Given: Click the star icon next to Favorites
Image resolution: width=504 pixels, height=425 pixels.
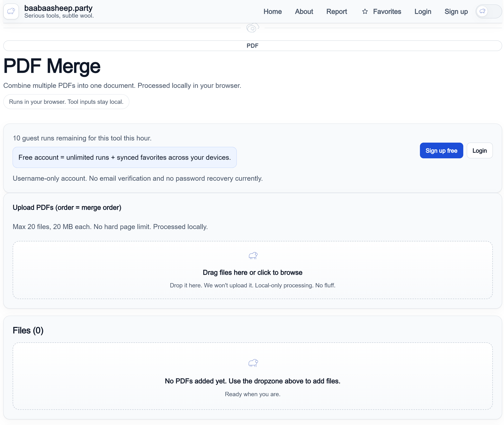Looking at the screenshot, I should tap(365, 11).
